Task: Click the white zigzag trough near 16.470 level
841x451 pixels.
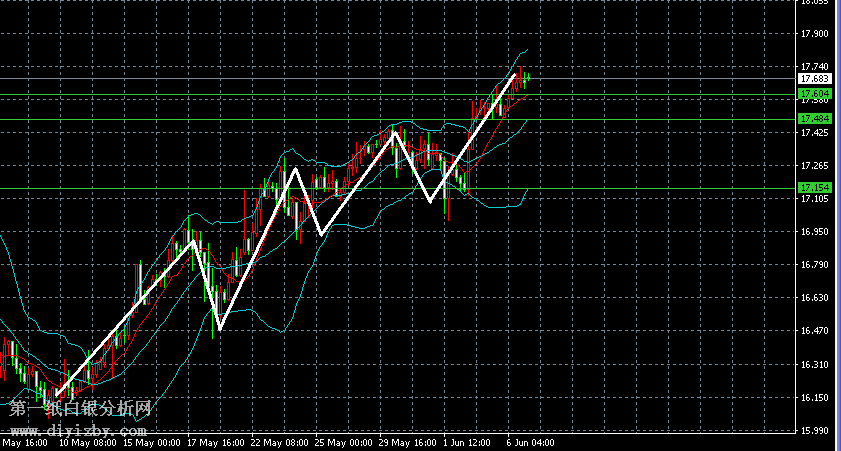Action: (x=219, y=328)
